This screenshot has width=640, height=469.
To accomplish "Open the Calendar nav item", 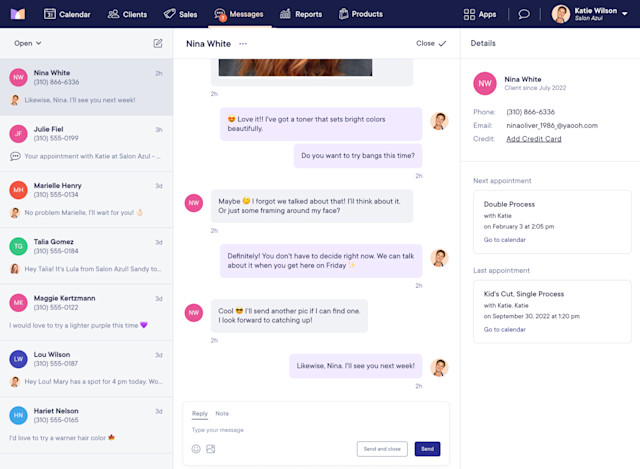I will tap(67, 14).
